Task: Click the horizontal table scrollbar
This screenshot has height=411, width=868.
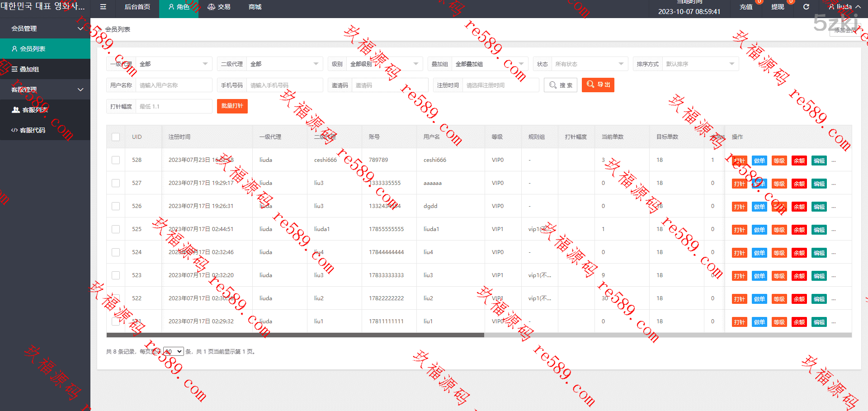Action: pos(295,335)
